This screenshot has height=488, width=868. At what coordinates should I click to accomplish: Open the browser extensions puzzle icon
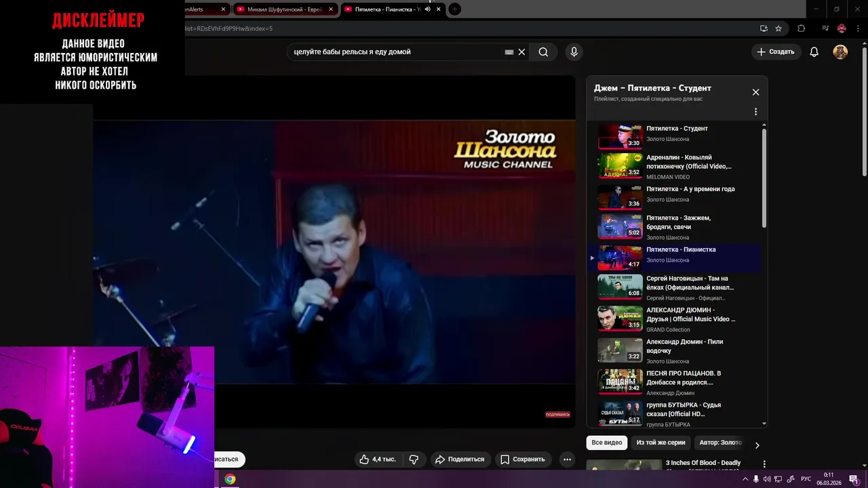point(801,28)
